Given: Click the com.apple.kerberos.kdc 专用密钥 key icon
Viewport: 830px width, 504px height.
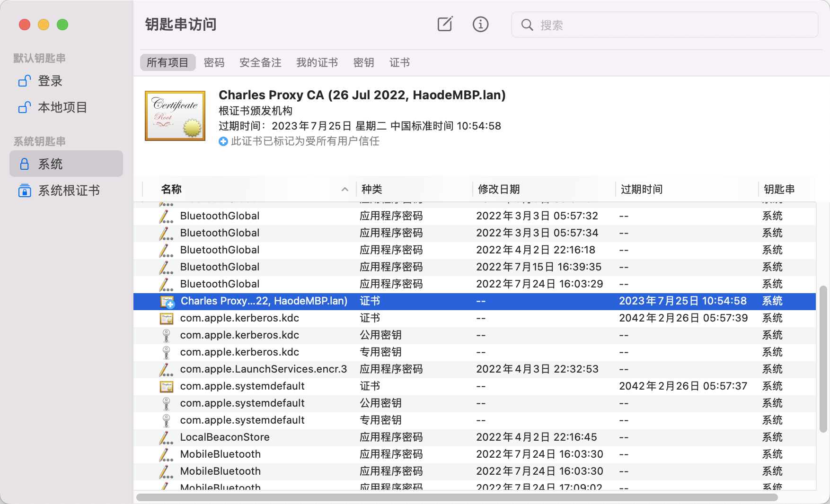Looking at the screenshot, I should 166,352.
